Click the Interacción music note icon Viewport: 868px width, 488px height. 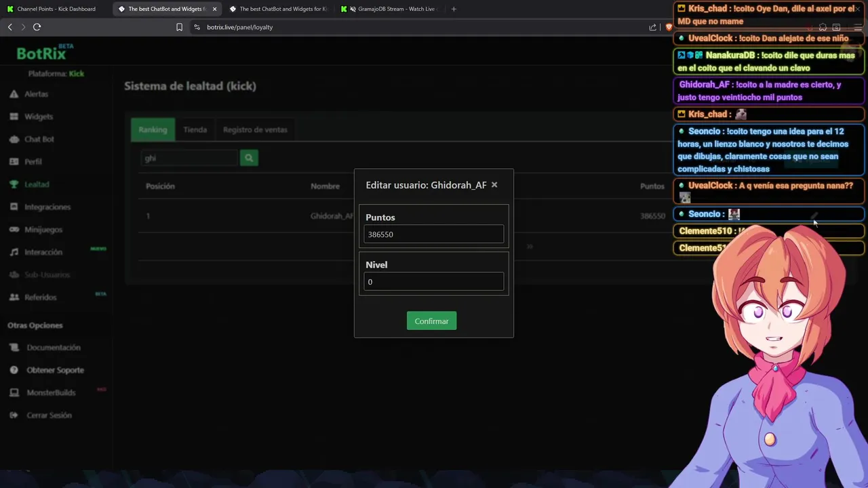click(x=14, y=252)
